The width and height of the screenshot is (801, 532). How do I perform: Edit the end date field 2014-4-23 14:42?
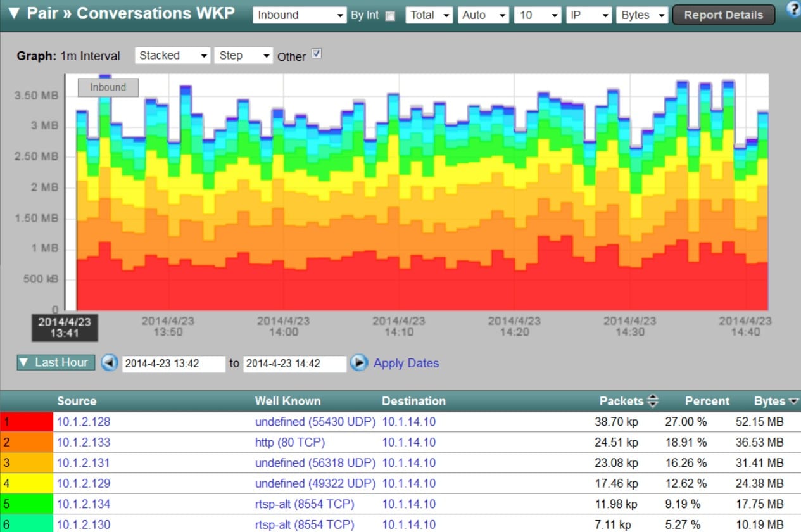295,364
